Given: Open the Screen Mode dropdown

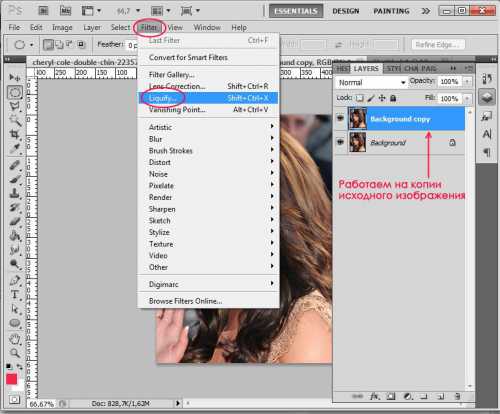Looking at the screenshot, I should coord(190,11).
